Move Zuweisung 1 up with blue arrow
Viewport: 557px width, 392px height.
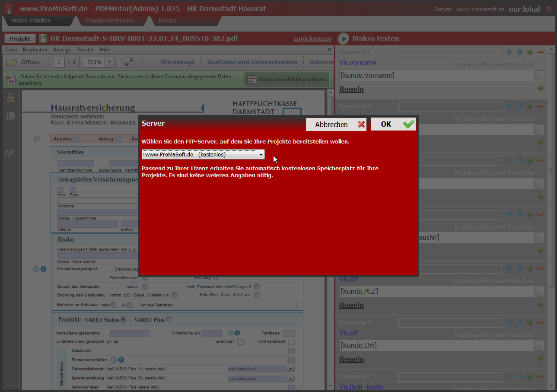[x=509, y=52]
